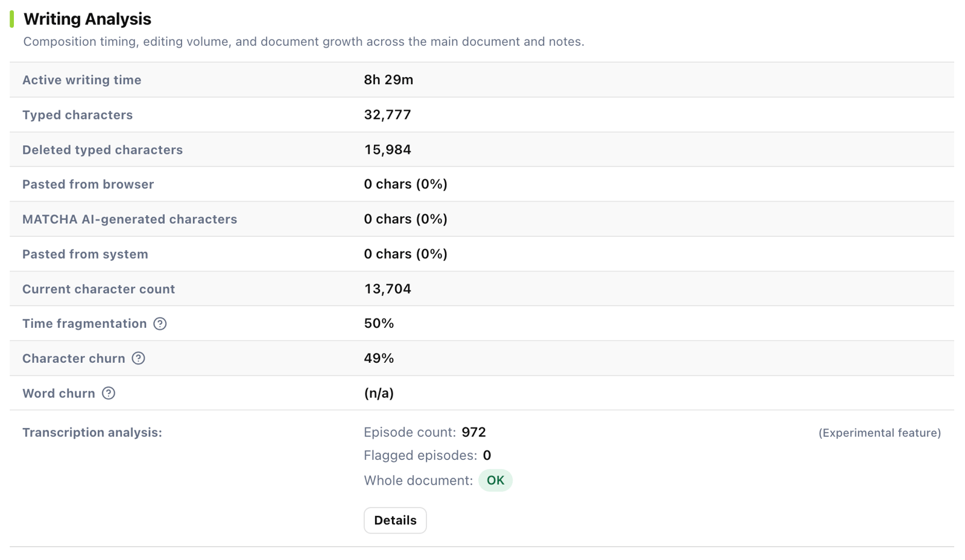The width and height of the screenshot is (965, 560).
Task: Select the Typed characters label
Action: [77, 115]
